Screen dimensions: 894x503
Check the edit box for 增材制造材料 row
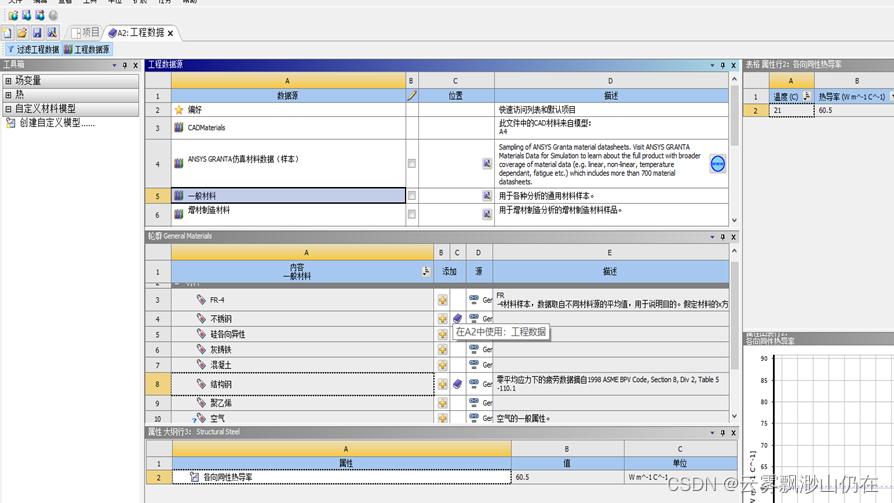pyautogui.click(x=412, y=214)
